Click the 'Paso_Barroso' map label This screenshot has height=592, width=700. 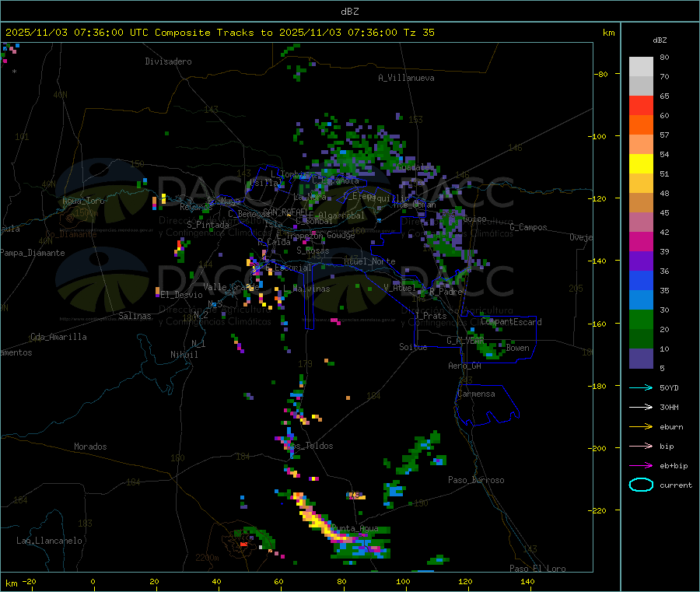pyautogui.click(x=476, y=480)
